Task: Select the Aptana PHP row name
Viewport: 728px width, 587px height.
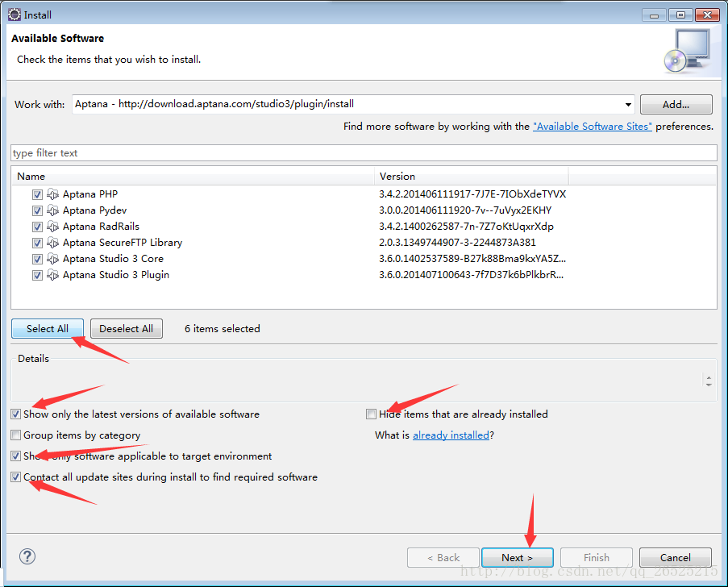Action: pos(90,194)
